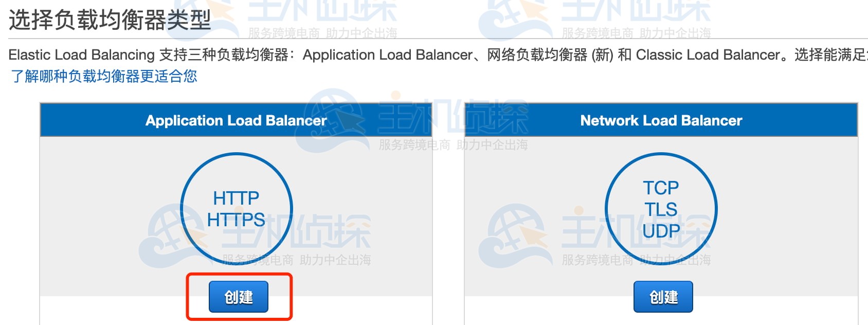Click the globe watermark logo in Network card
Viewport: 868px width, 325px height.
pos(514,236)
